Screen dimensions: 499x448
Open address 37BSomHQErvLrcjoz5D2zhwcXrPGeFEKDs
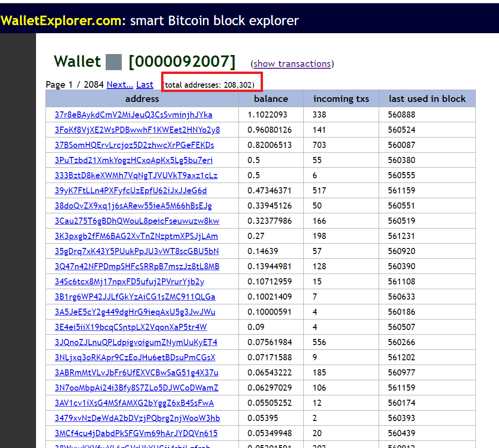click(134, 145)
